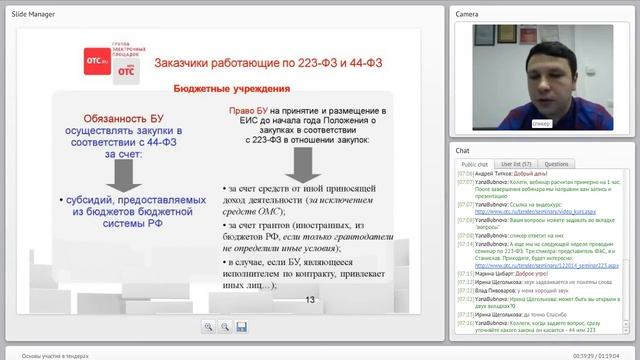Zoom out of the slide
Viewport: 640px width, 360px height.
(225, 327)
